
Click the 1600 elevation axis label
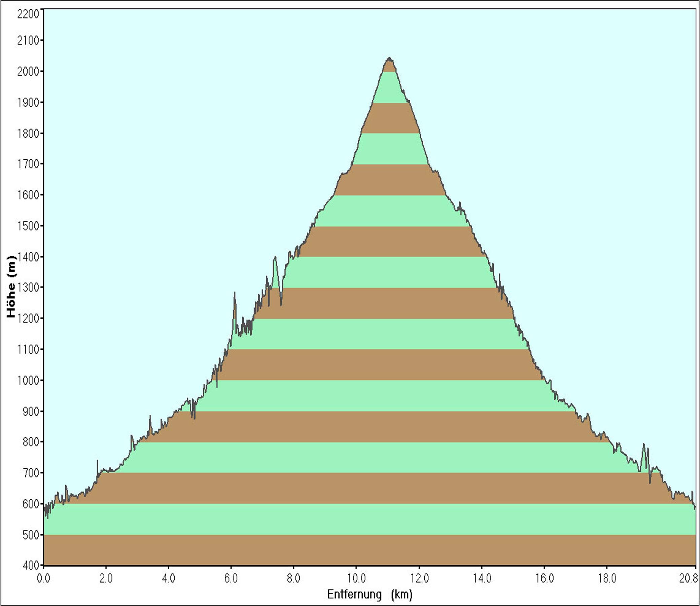tap(28, 195)
